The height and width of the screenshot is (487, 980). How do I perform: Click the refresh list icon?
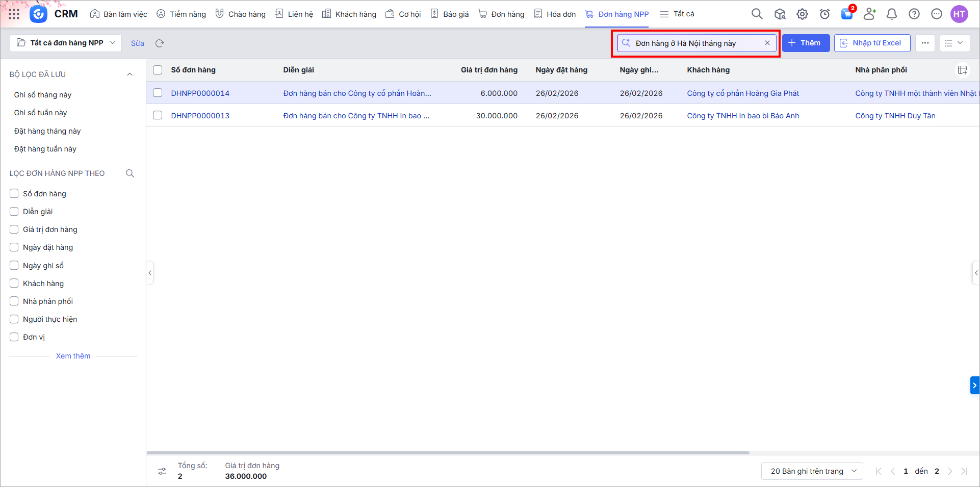160,43
